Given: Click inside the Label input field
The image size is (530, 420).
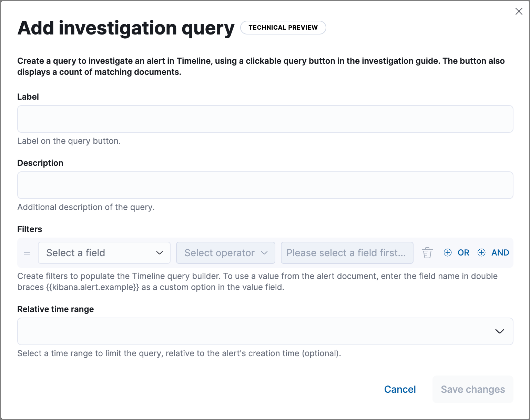Looking at the screenshot, I should point(265,119).
